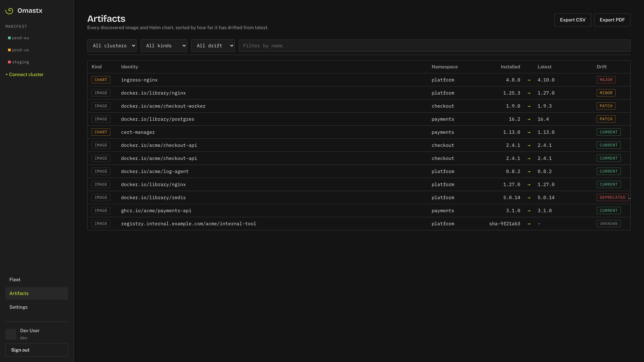644x362 pixels.
Task: Click the red status dot for staging
Action: (9, 62)
